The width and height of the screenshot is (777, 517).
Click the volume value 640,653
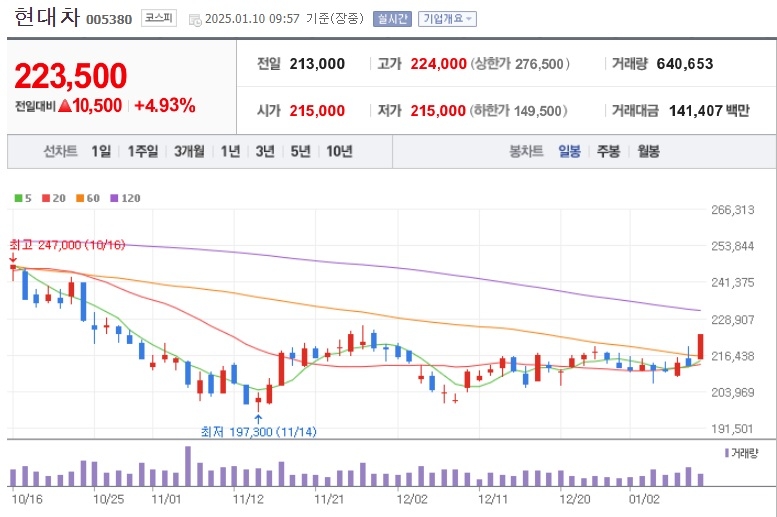[685, 64]
